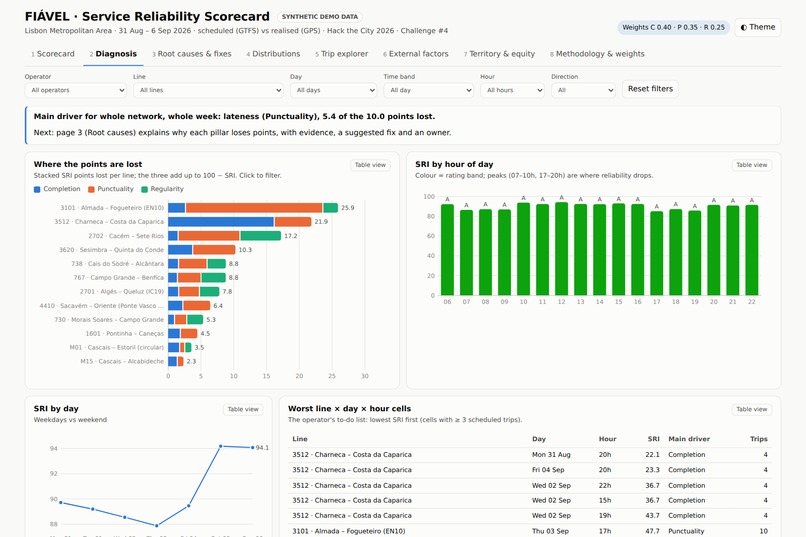This screenshot has width=806, height=537.
Task: Click the Trips column header
Action: (x=759, y=439)
